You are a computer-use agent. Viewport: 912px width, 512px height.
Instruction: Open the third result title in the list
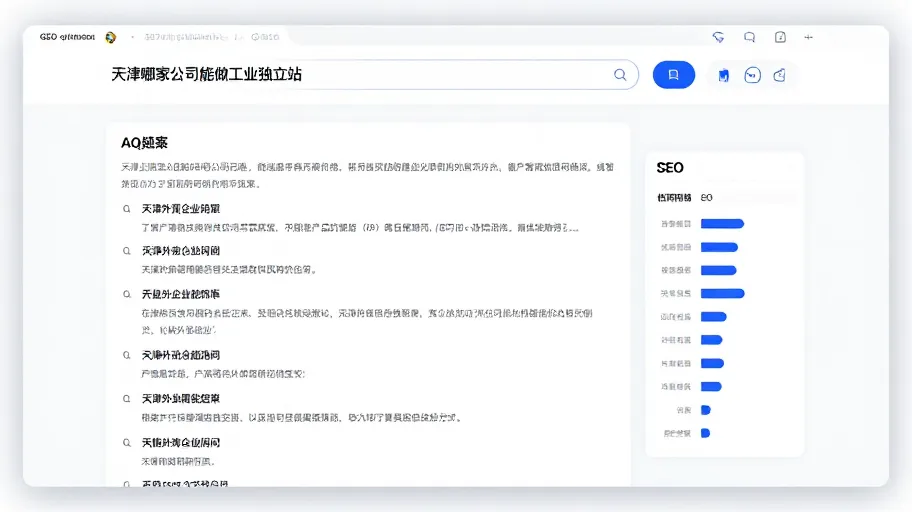(181, 294)
